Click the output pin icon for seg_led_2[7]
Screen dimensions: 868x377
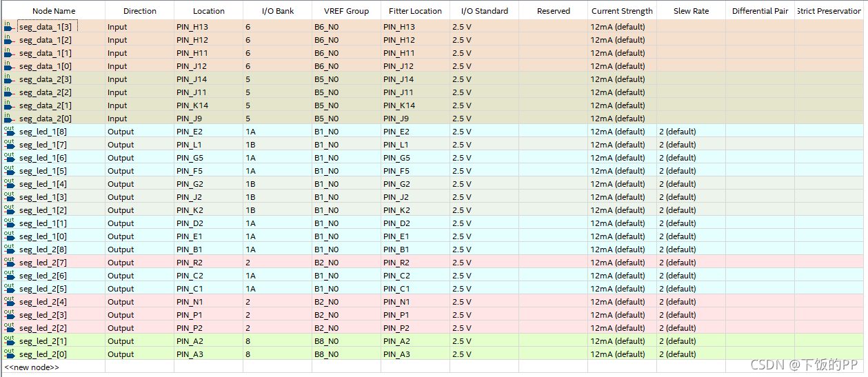pyautogui.click(x=9, y=262)
